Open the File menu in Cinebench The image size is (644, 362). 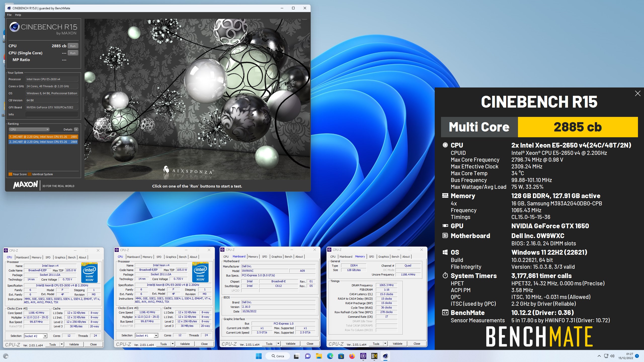pos(9,15)
